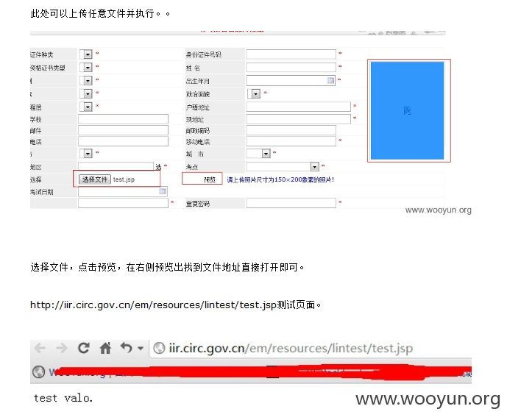The width and height of the screenshot is (507, 420).
Task: Click the 选 link beside 地区 field
Action: [x=158, y=167]
